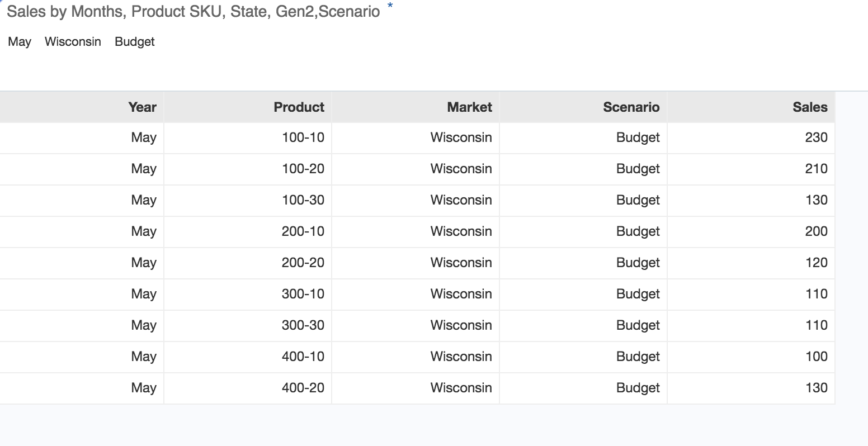Click the Product column header
This screenshot has width=868, height=446.
click(299, 107)
